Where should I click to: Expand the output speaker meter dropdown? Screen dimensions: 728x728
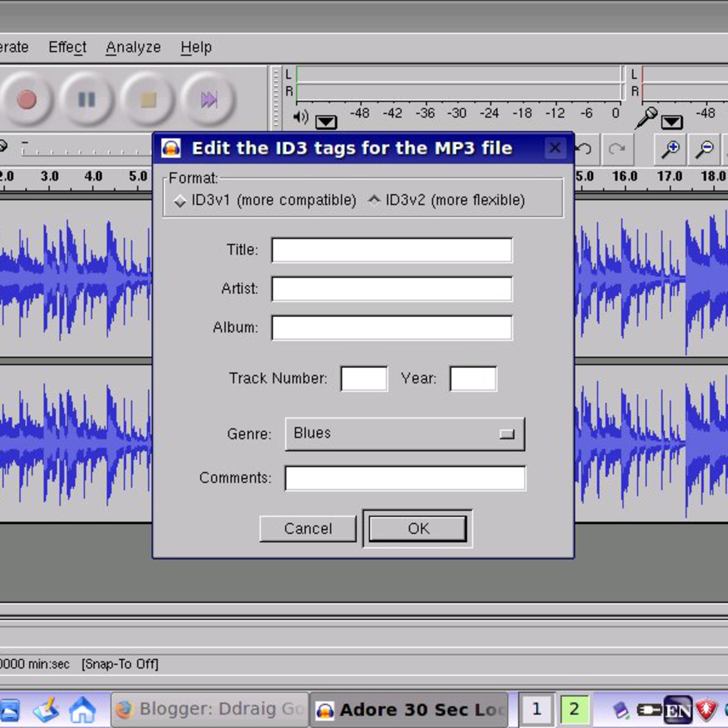point(326,122)
